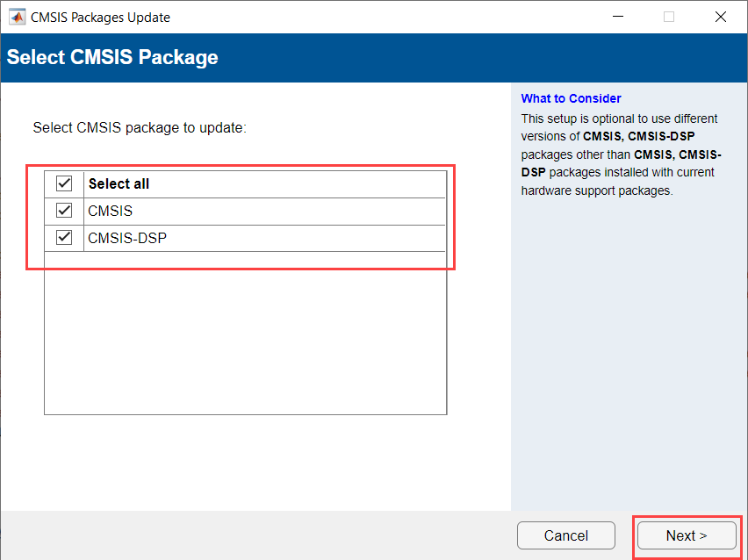Screen dimensions: 748x560
Task: Click the Select CMSIS Package blue header
Action: 112,58
